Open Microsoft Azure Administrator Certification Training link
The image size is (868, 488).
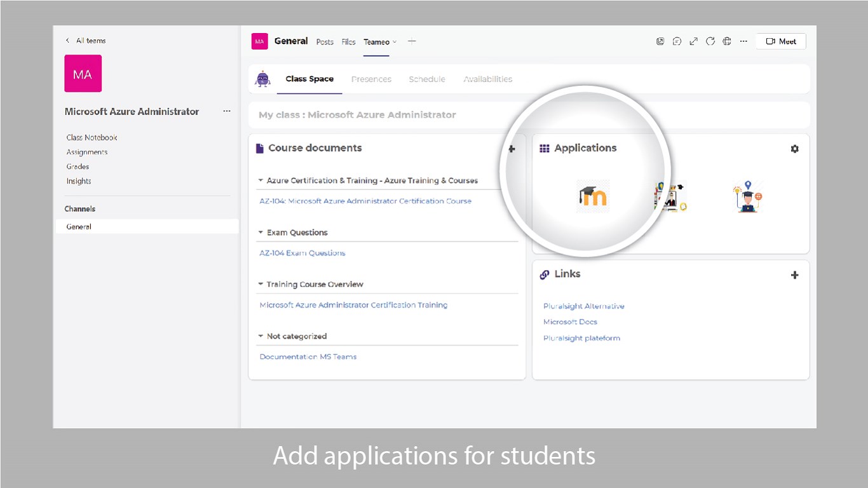(x=353, y=305)
